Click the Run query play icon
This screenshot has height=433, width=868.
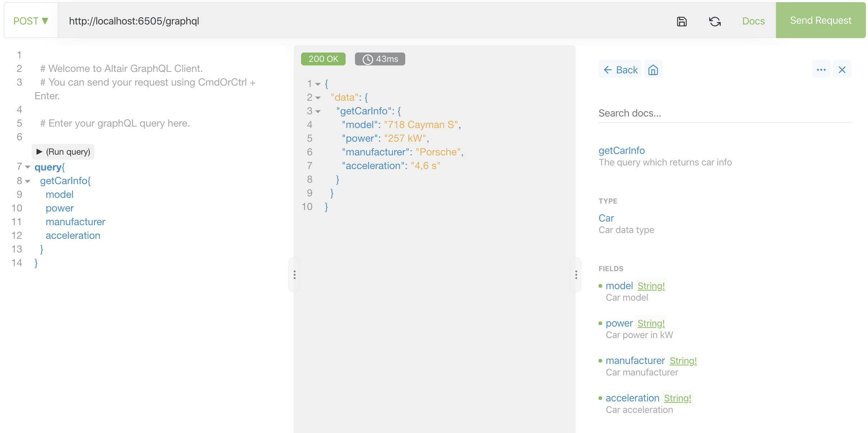(x=40, y=152)
